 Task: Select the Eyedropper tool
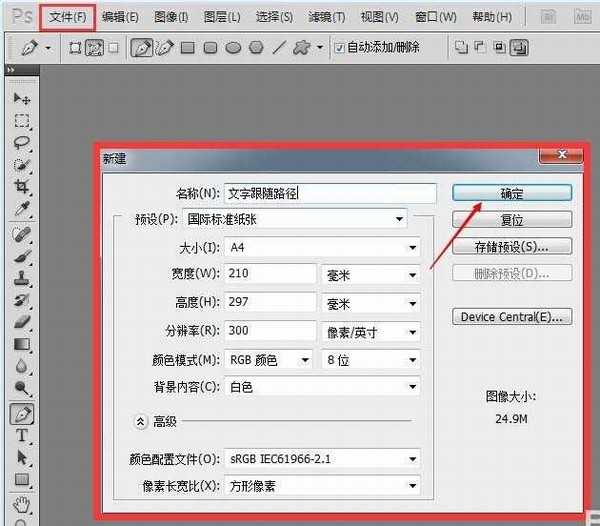point(21,209)
